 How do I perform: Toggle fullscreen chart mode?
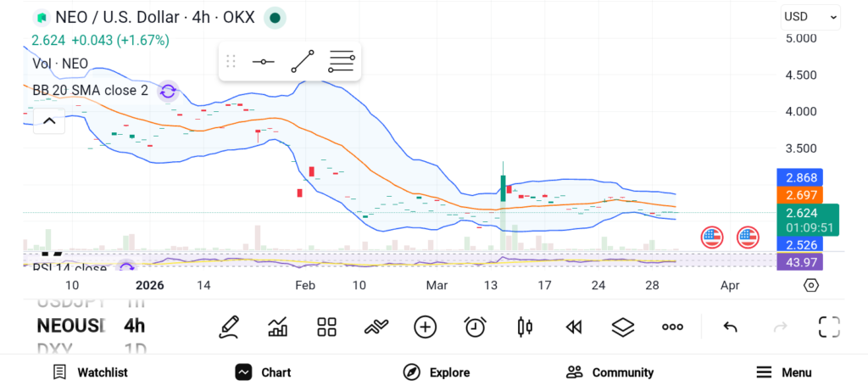click(829, 327)
